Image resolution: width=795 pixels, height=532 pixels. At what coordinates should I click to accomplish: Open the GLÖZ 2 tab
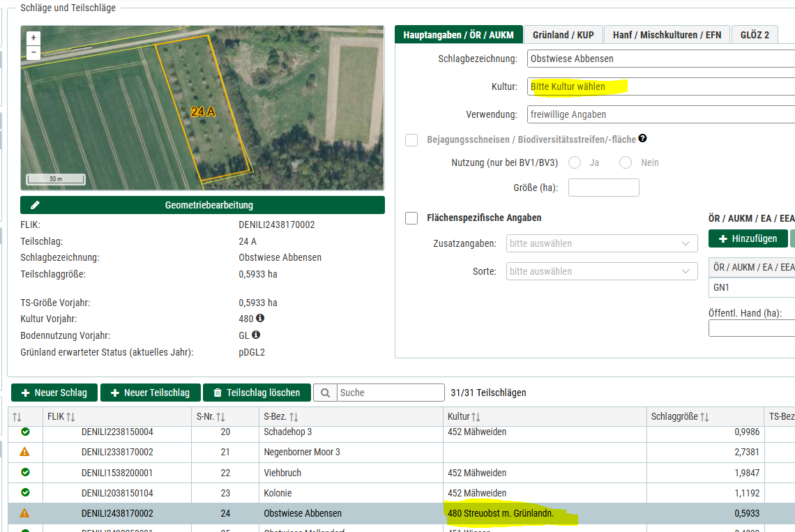click(754, 34)
